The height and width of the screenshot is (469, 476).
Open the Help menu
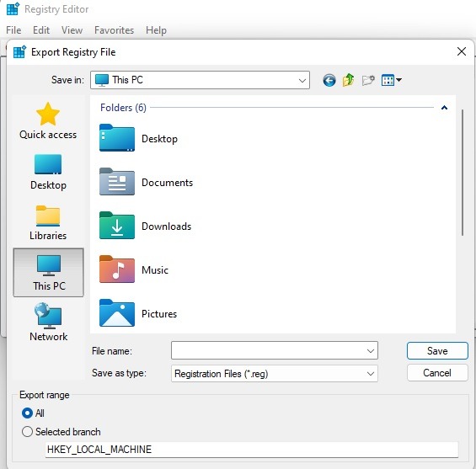[x=156, y=30]
